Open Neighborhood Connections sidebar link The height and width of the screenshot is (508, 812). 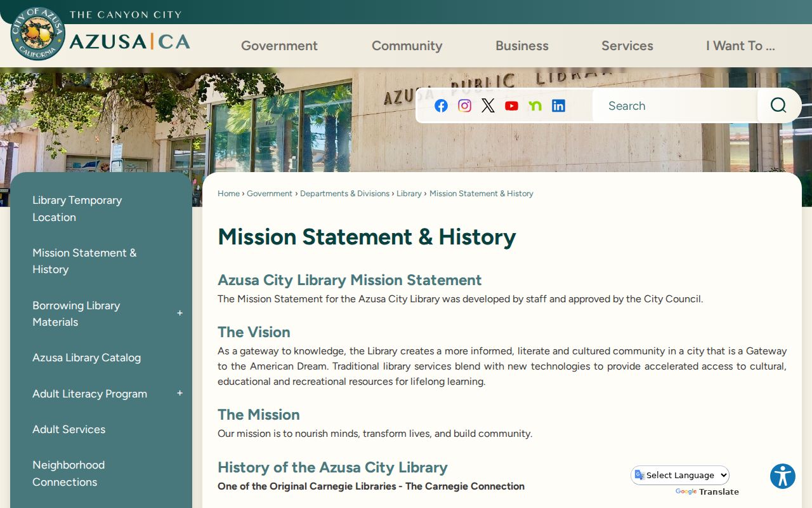pos(69,473)
